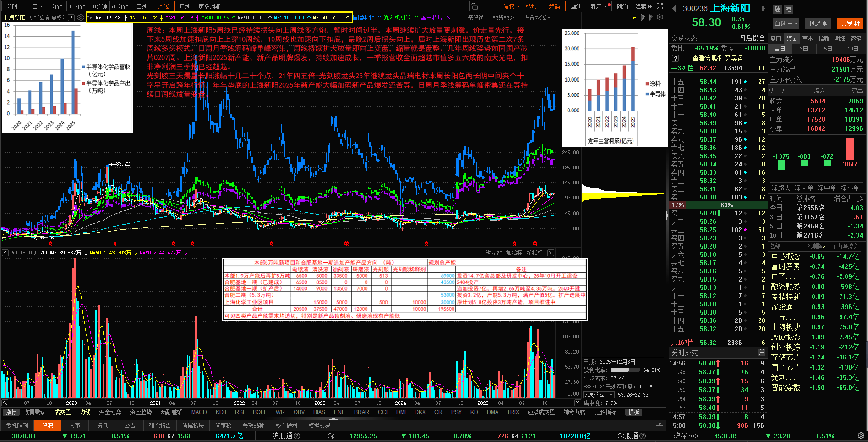Viewport: 868px width, 442px height.
Task: Open 90%成本 cost dropdown
Action: tap(599, 395)
